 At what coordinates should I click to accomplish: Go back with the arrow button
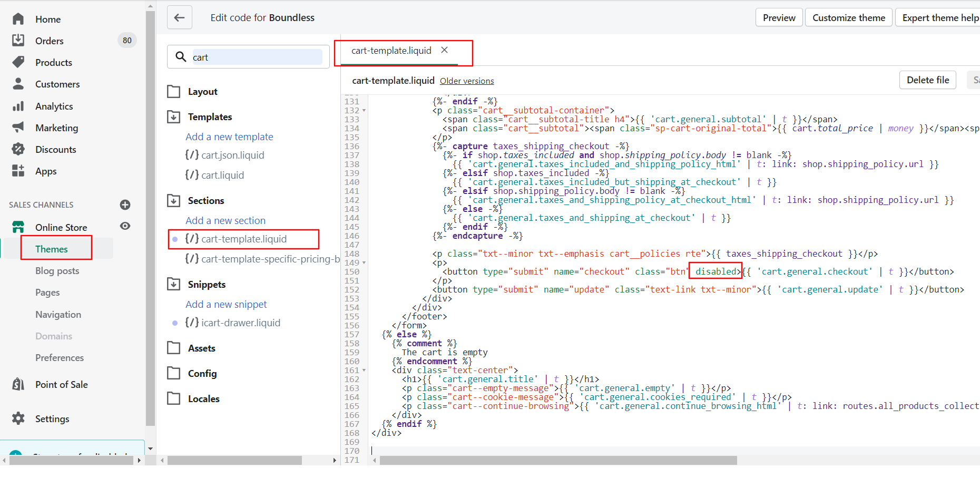180,17
